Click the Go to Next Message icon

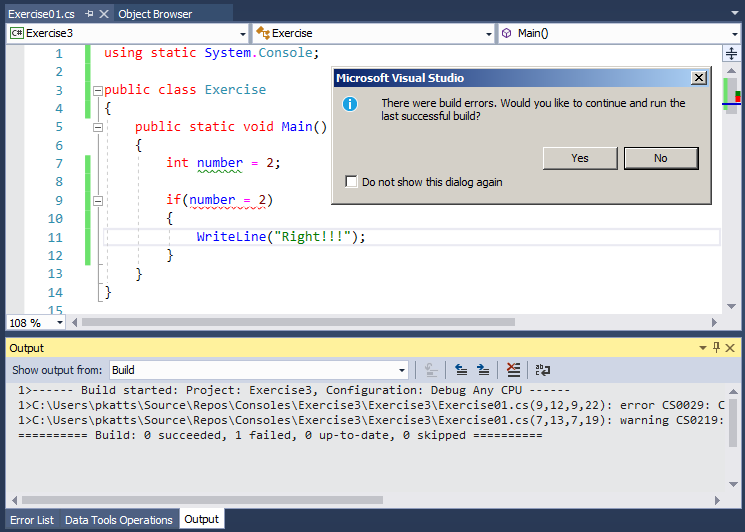483,370
